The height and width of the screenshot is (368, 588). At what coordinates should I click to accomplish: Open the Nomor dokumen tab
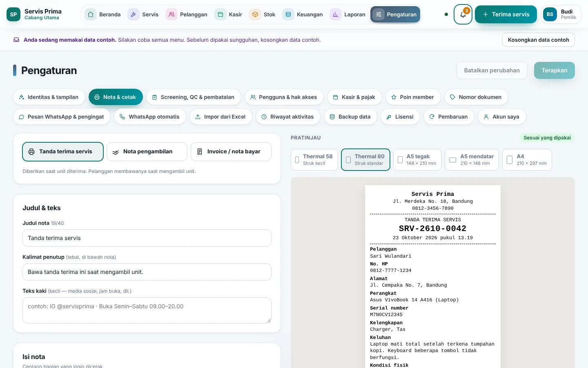tap(476, 97)
